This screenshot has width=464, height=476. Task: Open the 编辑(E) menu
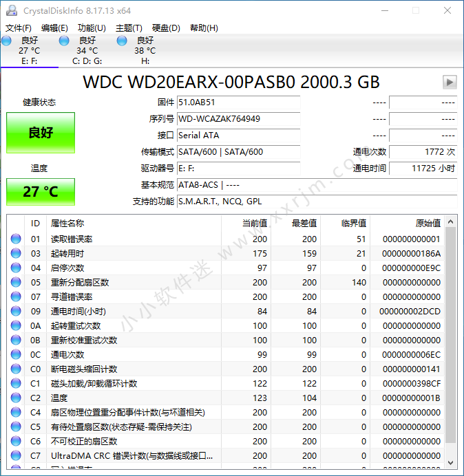54,28
